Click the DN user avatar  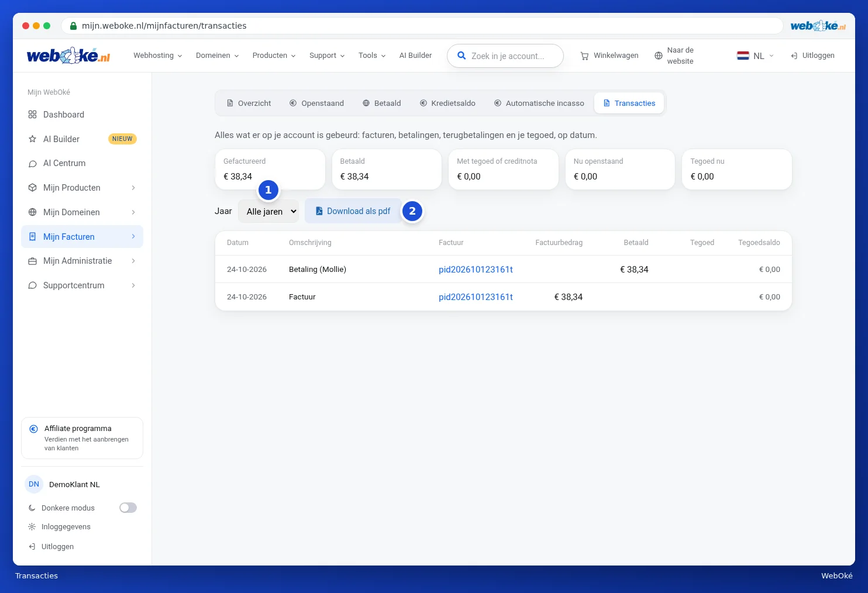(34, 484)
